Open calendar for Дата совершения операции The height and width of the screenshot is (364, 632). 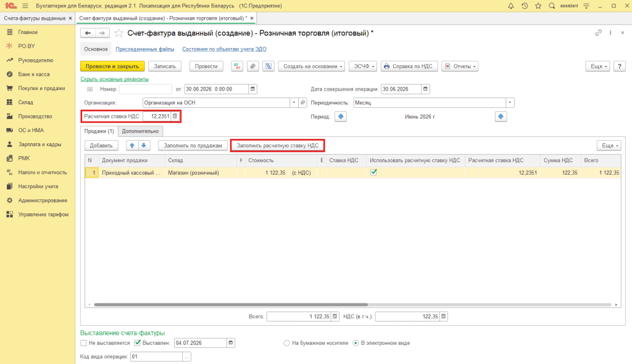(x=425, y=89)
